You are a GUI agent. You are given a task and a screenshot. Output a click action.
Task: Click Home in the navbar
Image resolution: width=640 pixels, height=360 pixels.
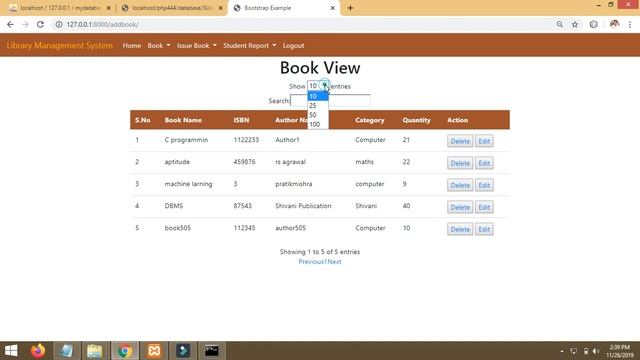pos(131,46)
